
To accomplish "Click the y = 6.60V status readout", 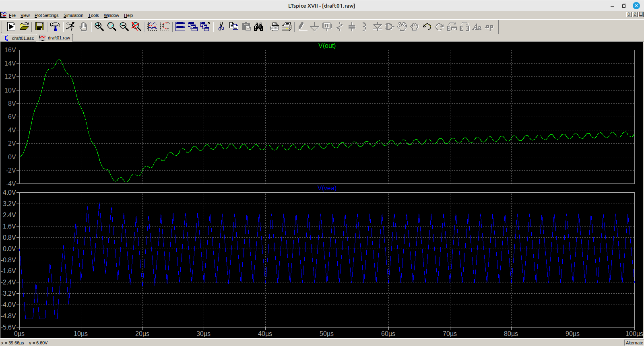I will coord(38,343).
